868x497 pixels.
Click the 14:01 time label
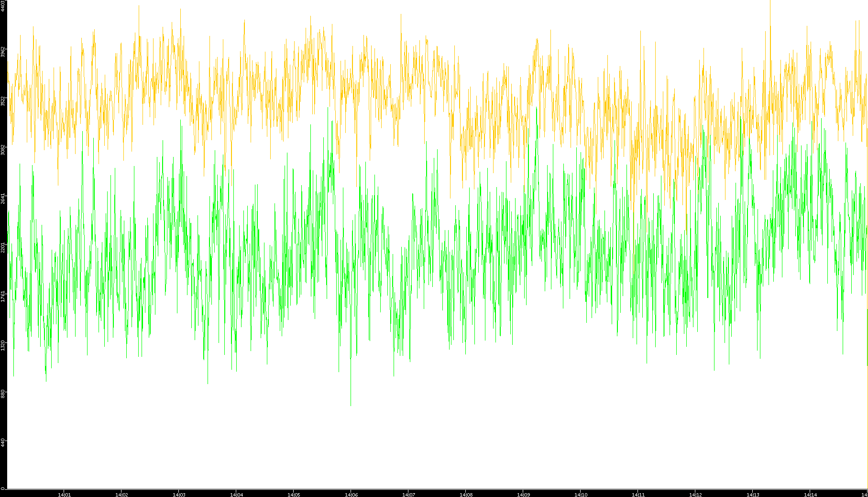64,495
